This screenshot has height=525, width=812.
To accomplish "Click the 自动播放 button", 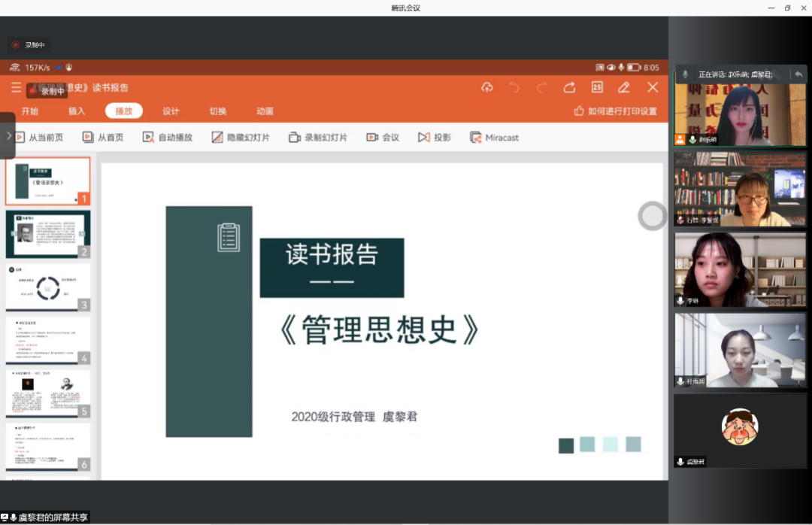I will (168, 138).
